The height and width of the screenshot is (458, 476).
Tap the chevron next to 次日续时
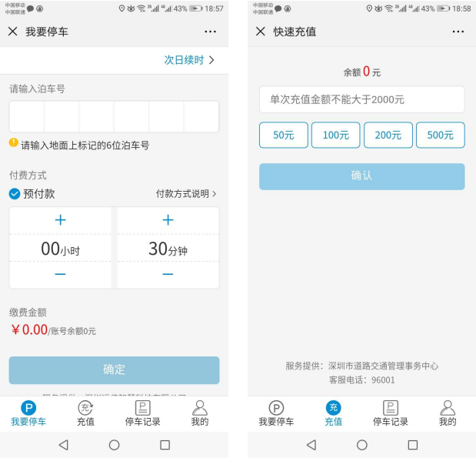point(212,60)
